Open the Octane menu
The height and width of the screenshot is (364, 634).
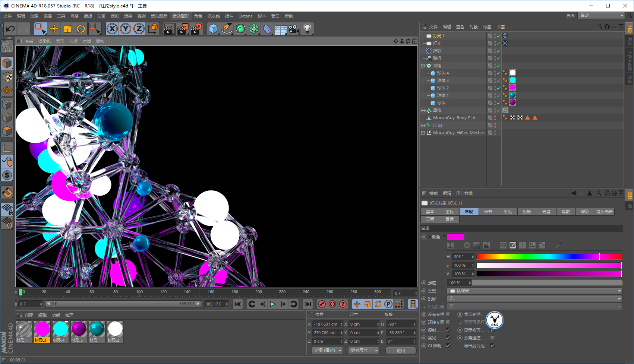pos(246,16)
